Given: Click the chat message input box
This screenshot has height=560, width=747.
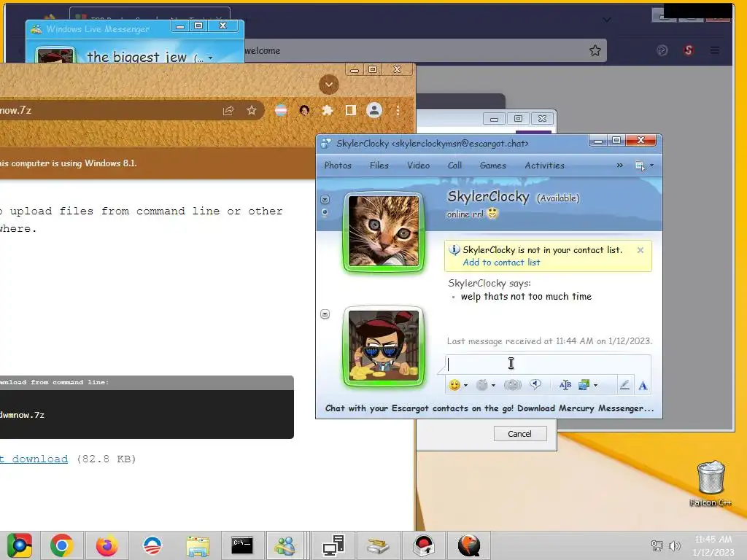Looking at the screenshot, I should click(548, 365).
